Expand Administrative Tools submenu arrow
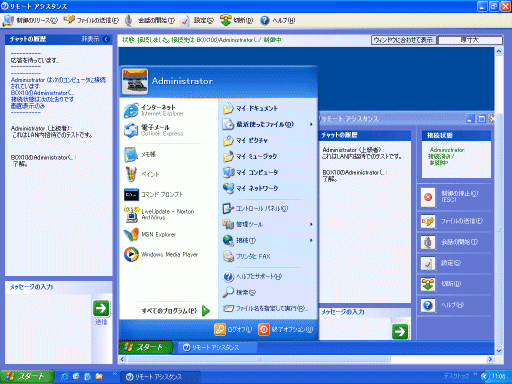This screenshot has height=384, width=512. 311,224
